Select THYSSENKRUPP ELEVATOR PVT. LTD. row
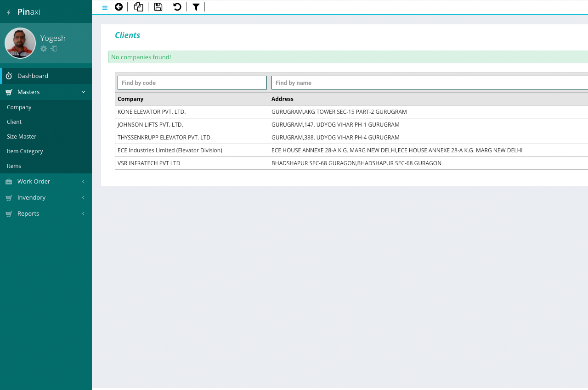Image resolution: width=588 pixels, height=390 pixels. [351, 138]
